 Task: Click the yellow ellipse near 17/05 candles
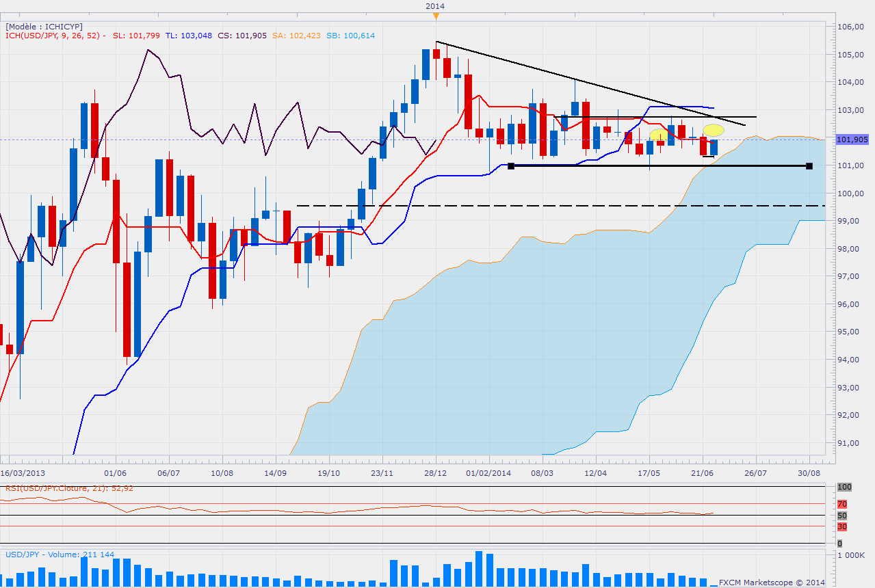tap(659, 135)
